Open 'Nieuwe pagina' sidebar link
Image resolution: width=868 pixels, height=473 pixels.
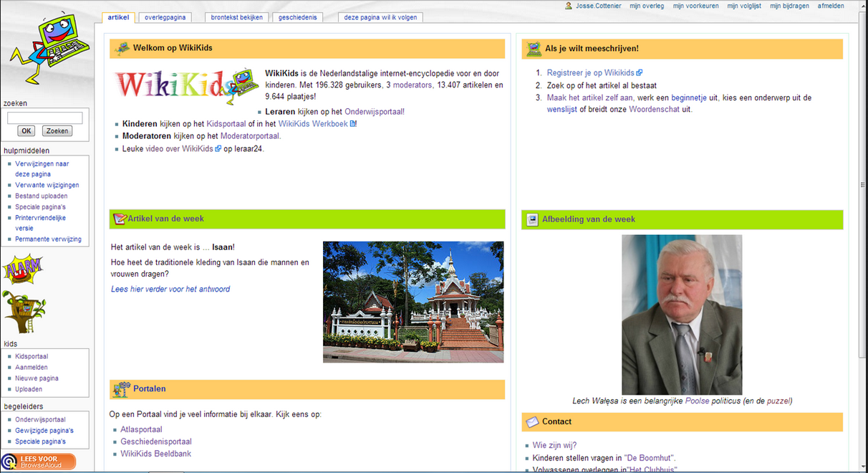click(37, 378)
